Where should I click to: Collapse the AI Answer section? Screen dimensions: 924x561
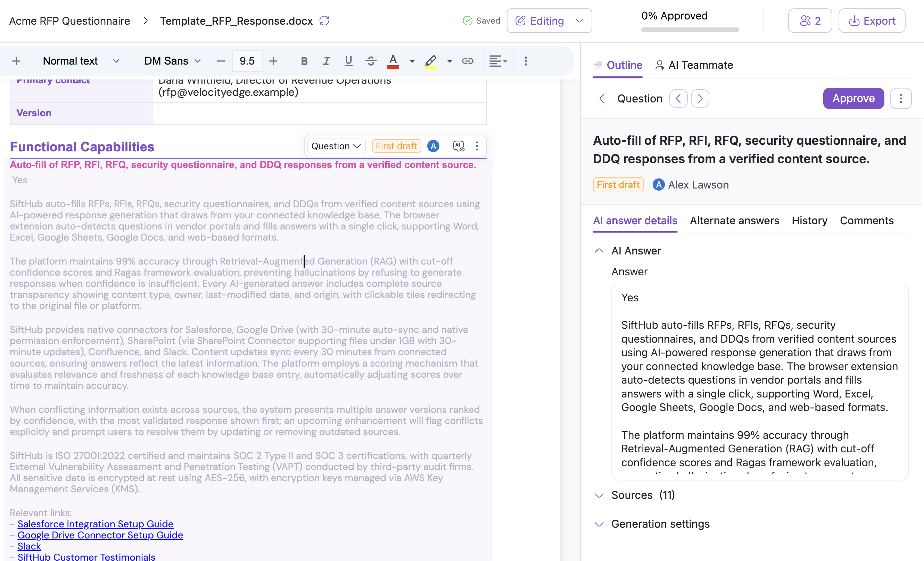pos(599,251)
